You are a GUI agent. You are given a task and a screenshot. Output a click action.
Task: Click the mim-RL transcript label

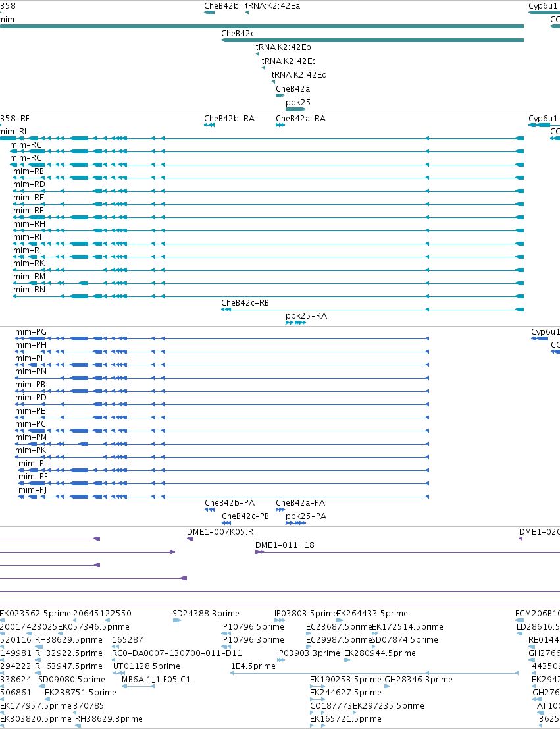click(x=14, y=132)
